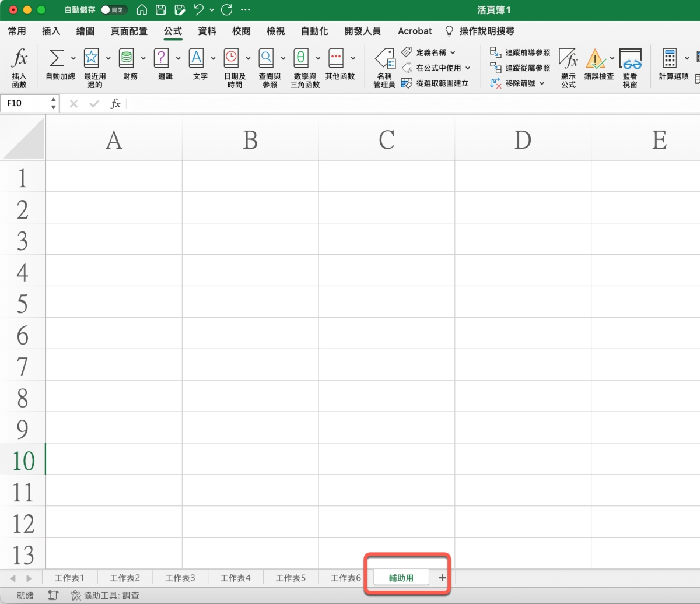Switch to the 資料 ribbon tab
Viewport: 700px width, 604px height.
tap(207, 31)
